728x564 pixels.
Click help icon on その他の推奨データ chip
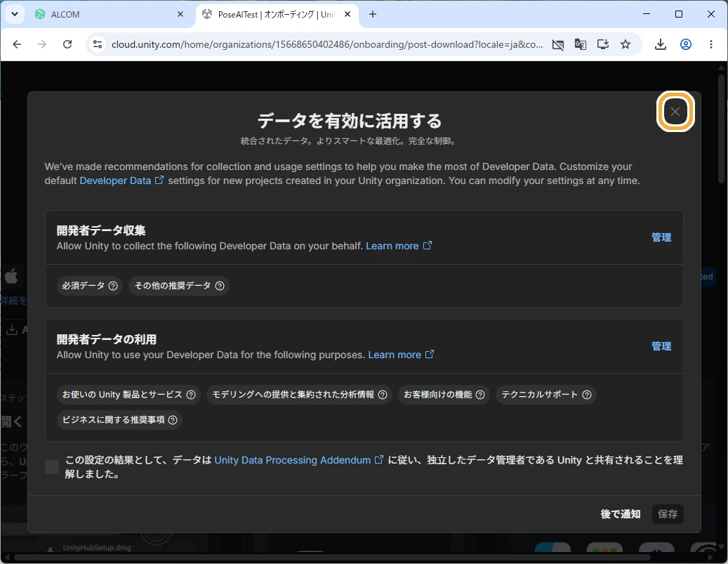point(220,286)
